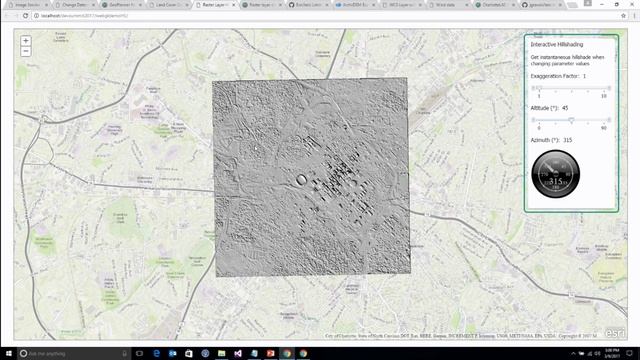Click the Cortana microphone icon
This screenshot has width=640, height=360.
124,353
